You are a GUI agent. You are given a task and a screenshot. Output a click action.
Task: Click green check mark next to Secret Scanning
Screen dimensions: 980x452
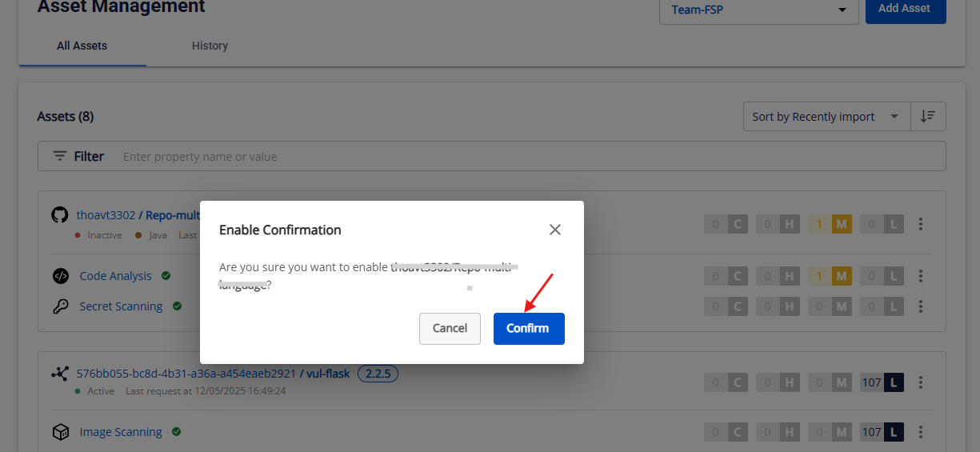pyautogui.click(x=177, y=306)
